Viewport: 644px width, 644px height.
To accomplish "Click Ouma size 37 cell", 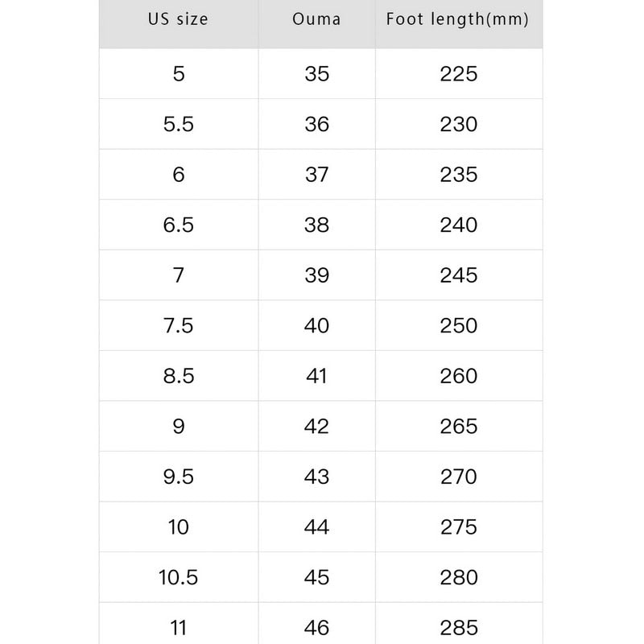I will (316, 175).
